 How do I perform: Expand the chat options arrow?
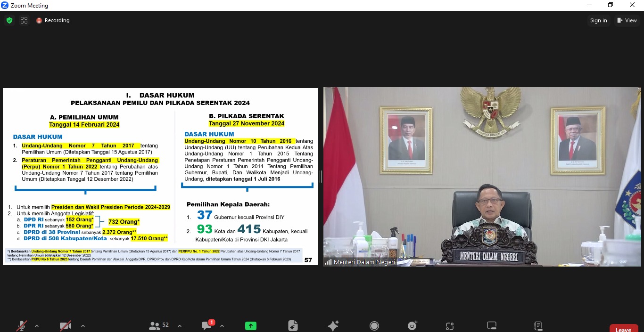coord(222,325)
